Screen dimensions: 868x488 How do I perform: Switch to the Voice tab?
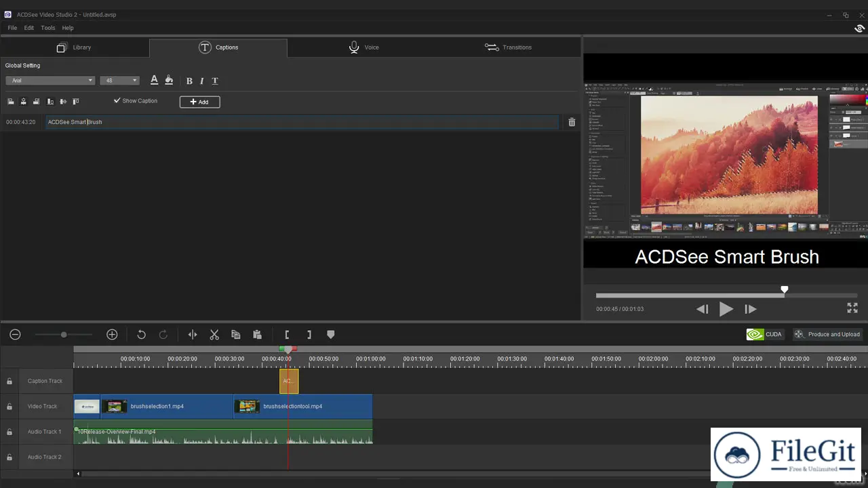[364, 47]
